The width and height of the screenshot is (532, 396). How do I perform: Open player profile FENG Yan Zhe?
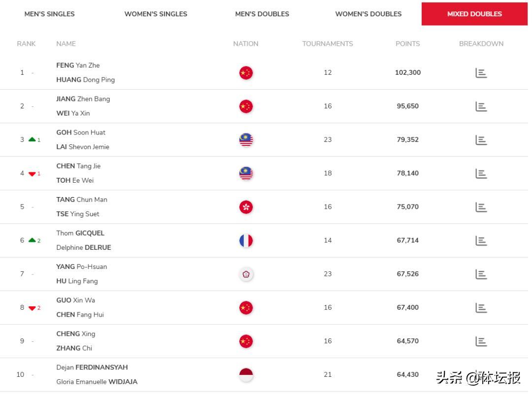(78, 65)
